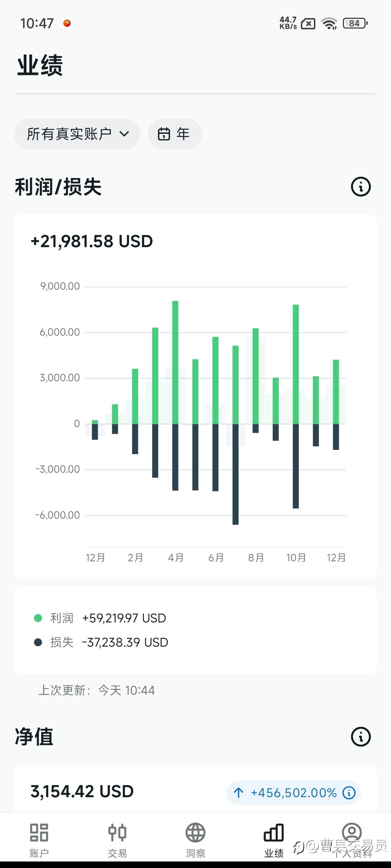The width and height of the screenshot is (391, 868).
Task: Tap the WiFi status icon
Action: click(x=329, y=24)
